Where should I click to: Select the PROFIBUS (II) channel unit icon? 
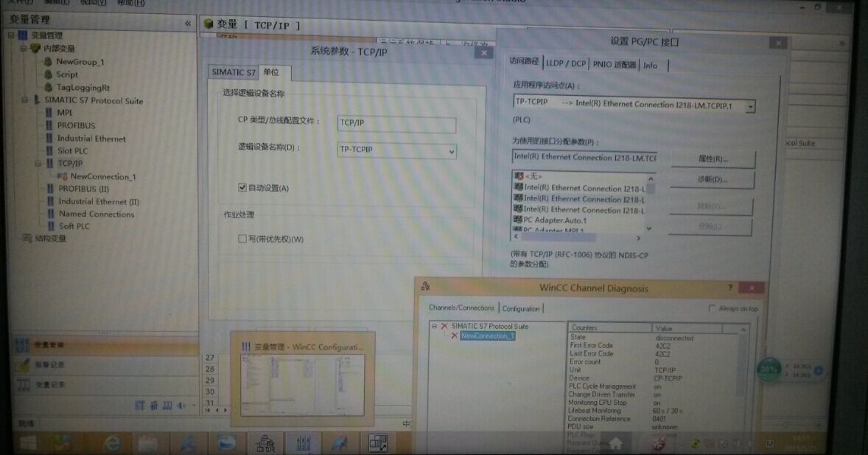50,189
